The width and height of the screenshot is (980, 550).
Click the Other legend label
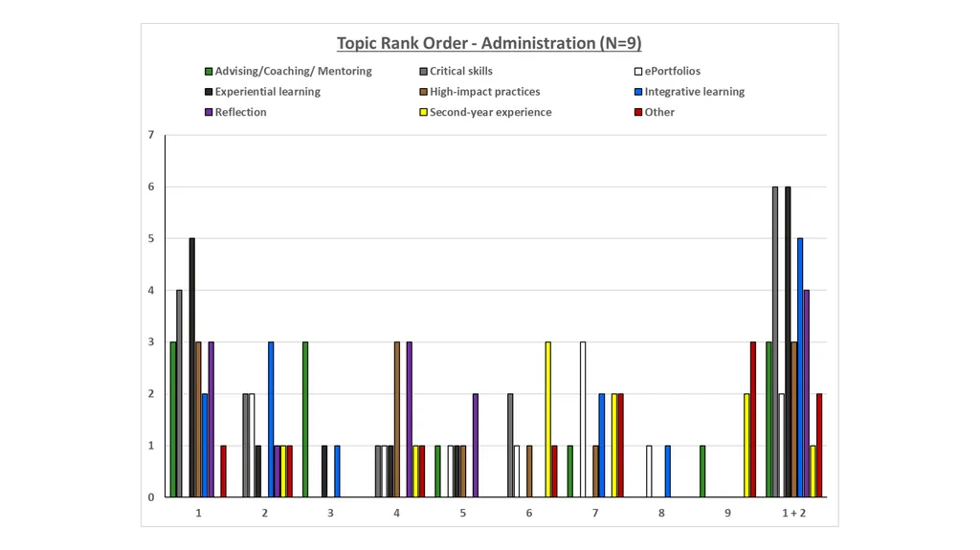coord(659,113)
